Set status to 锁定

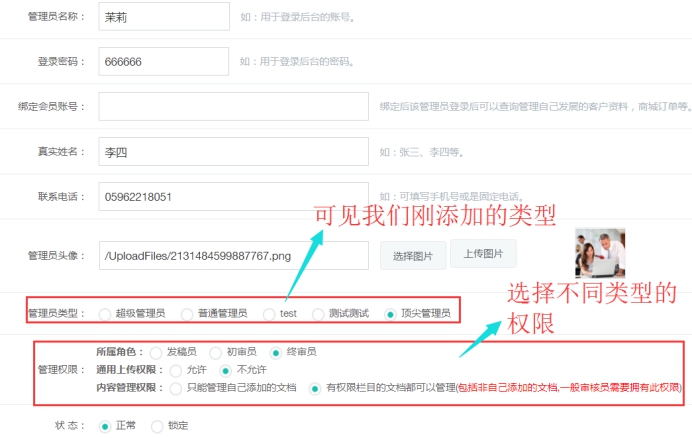(x=157, y=427)
